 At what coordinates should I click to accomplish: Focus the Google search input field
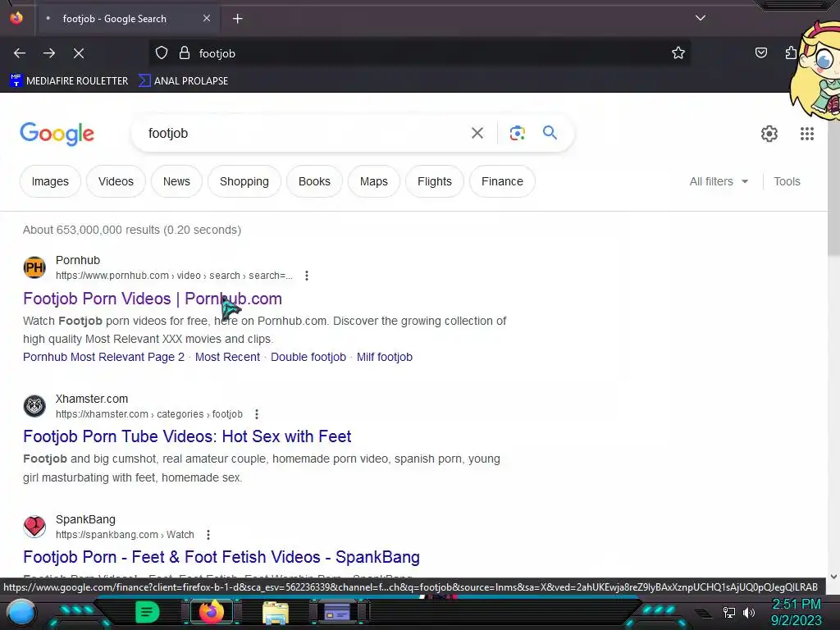tap(305, 133)
